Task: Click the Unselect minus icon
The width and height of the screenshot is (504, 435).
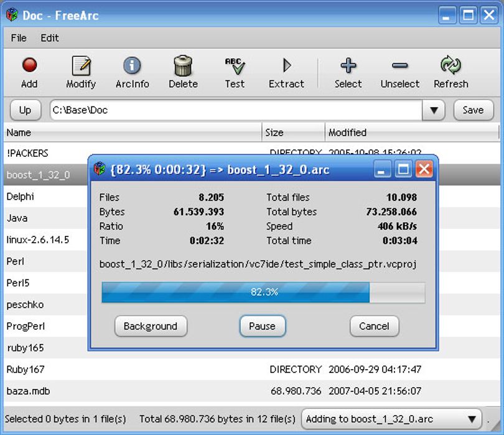Action: click(400, 66)
